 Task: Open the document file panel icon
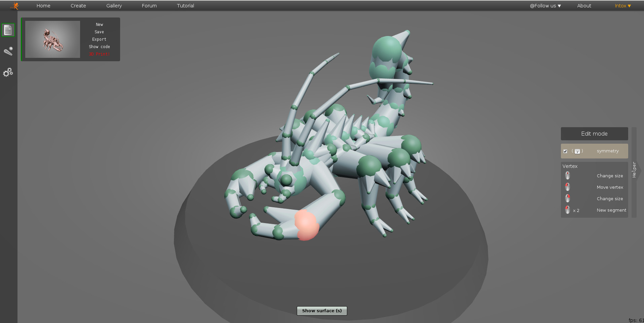coord(8,30)
